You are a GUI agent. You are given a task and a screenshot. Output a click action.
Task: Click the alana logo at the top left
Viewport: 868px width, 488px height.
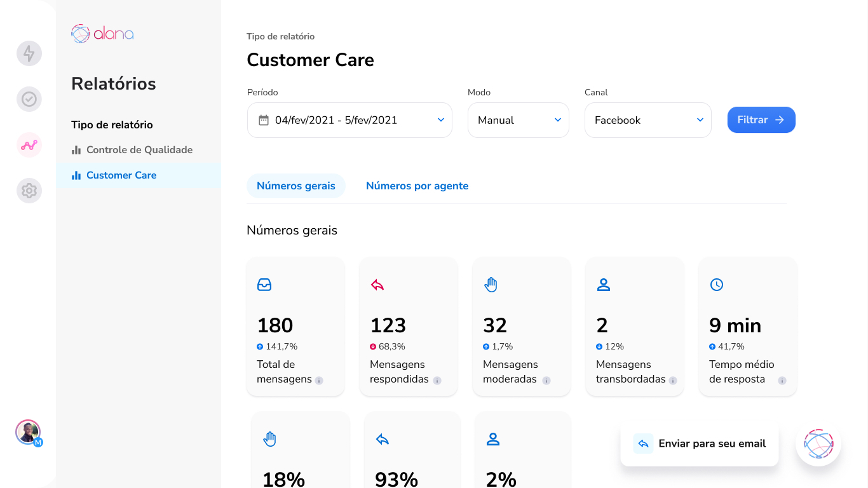[102, 34]
